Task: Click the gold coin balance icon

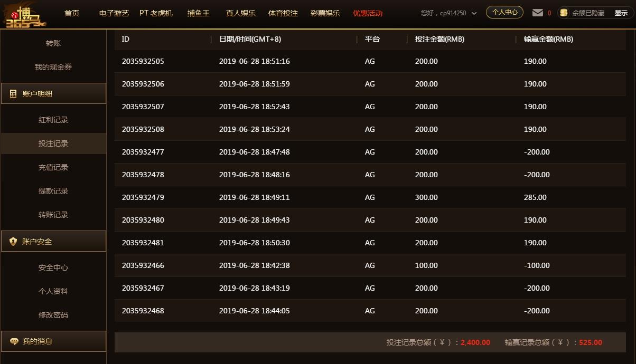Action: [564, 12]
